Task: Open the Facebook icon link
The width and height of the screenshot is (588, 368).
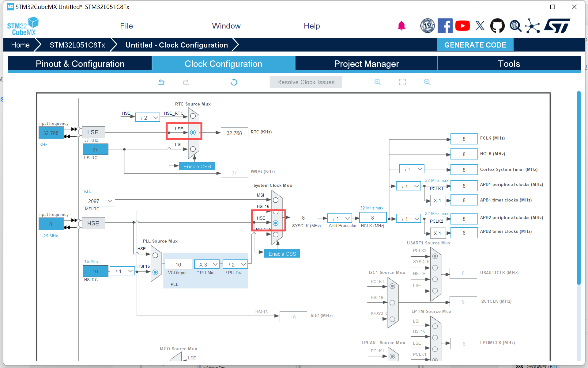Action: tap(445, 26)
